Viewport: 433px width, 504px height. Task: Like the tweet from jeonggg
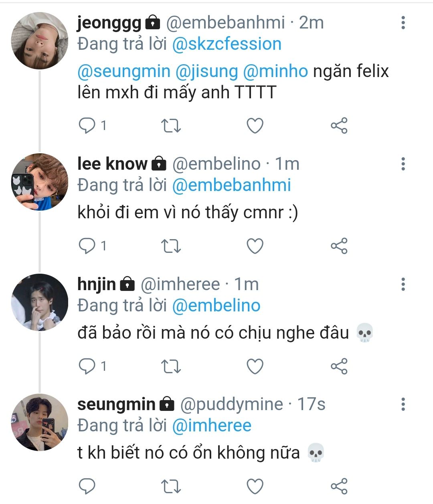255,126
